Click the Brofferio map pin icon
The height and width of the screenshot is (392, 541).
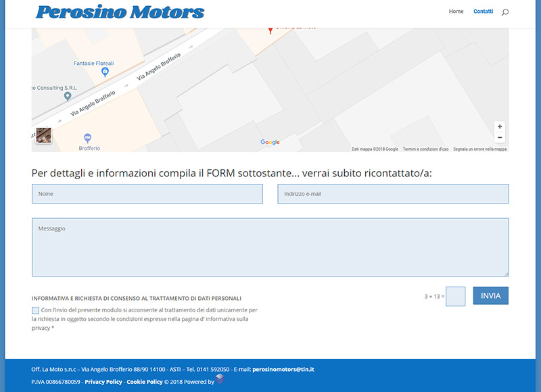click(x=88, y=139)
